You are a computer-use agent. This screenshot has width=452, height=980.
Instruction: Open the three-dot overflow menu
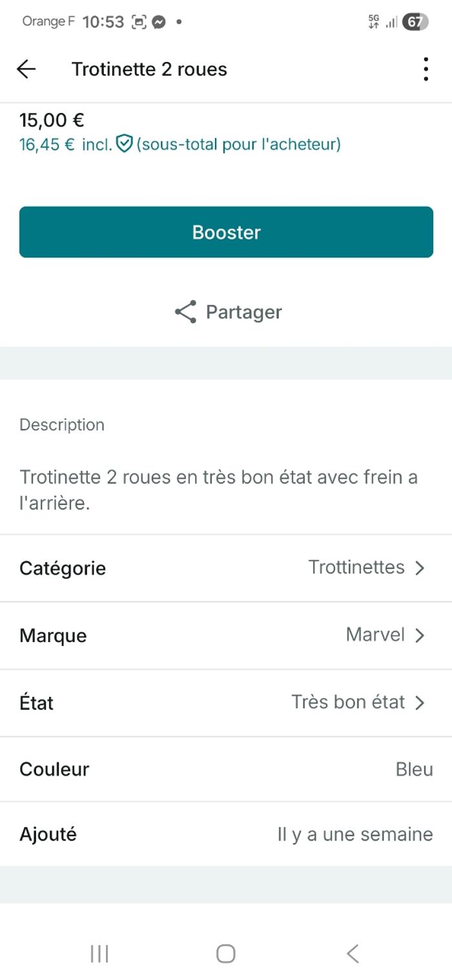point(426,69)
